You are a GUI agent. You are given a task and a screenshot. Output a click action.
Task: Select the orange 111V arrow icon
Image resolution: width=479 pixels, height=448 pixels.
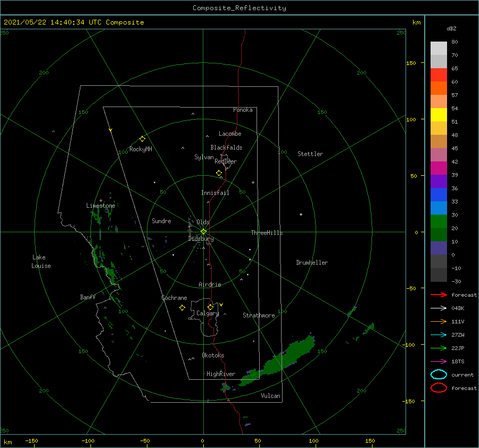point(439,321)
